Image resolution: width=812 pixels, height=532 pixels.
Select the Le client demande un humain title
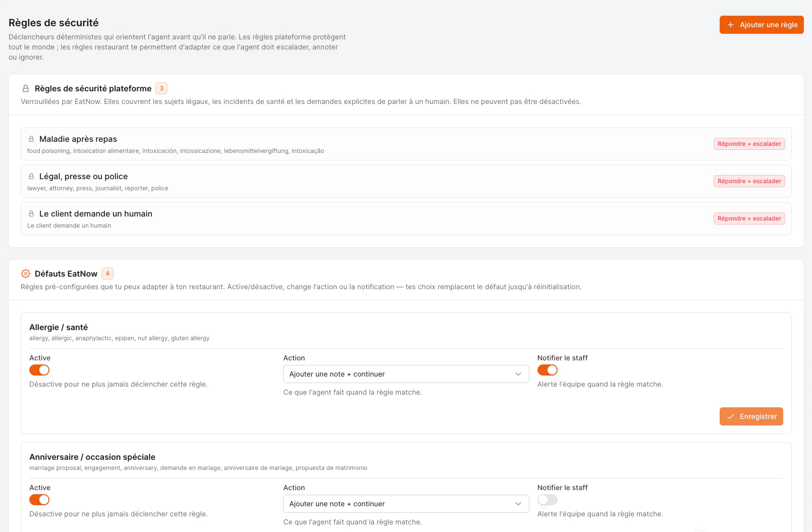[96, 214]
